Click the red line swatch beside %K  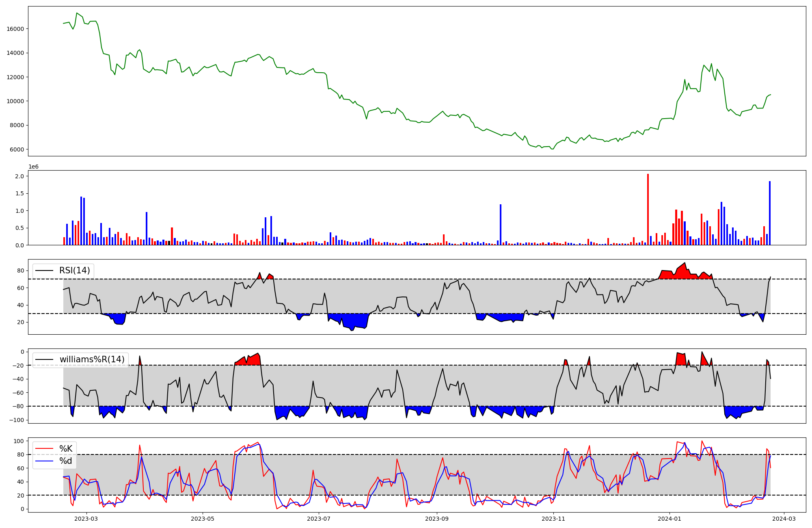[45, 448]
